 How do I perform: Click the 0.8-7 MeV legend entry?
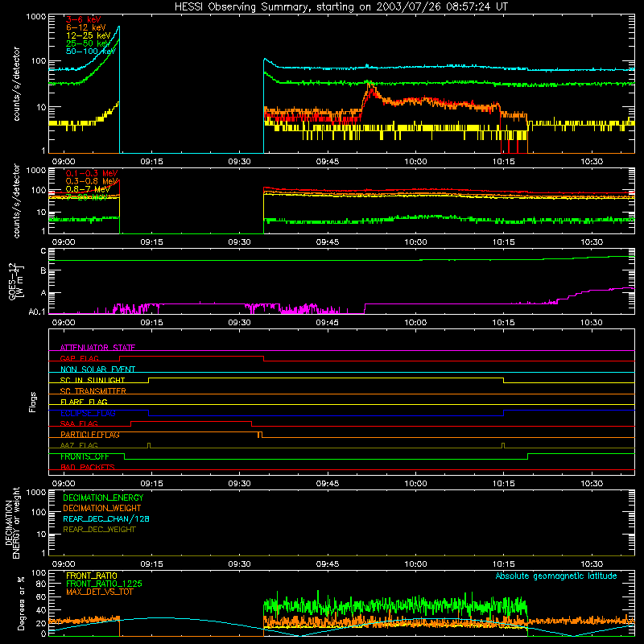pyautogui.click(x=88, y=189)
